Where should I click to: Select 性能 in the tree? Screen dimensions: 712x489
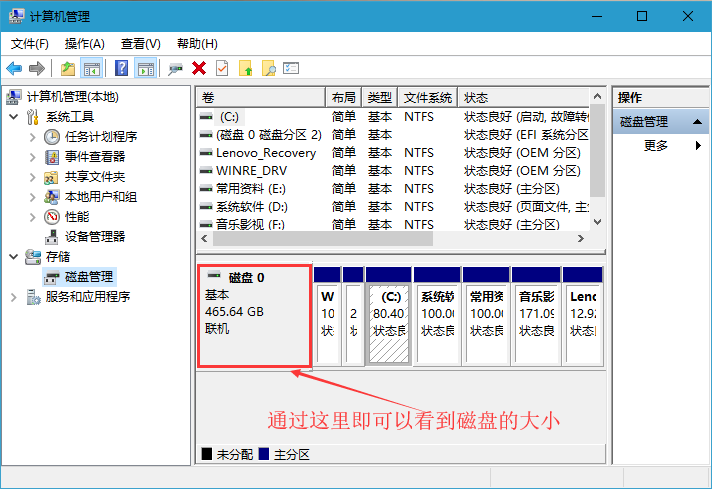coord(77,217)
